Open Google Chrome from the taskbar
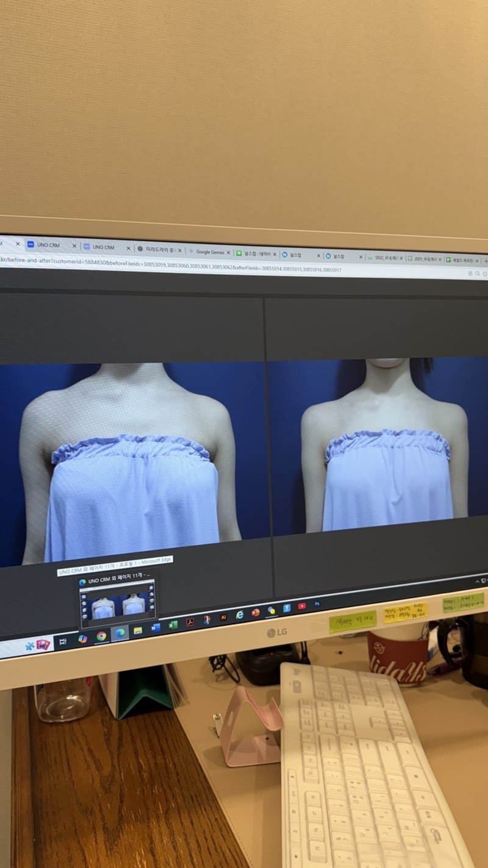Viewport: 488px width, 868px height. point(101,637)
